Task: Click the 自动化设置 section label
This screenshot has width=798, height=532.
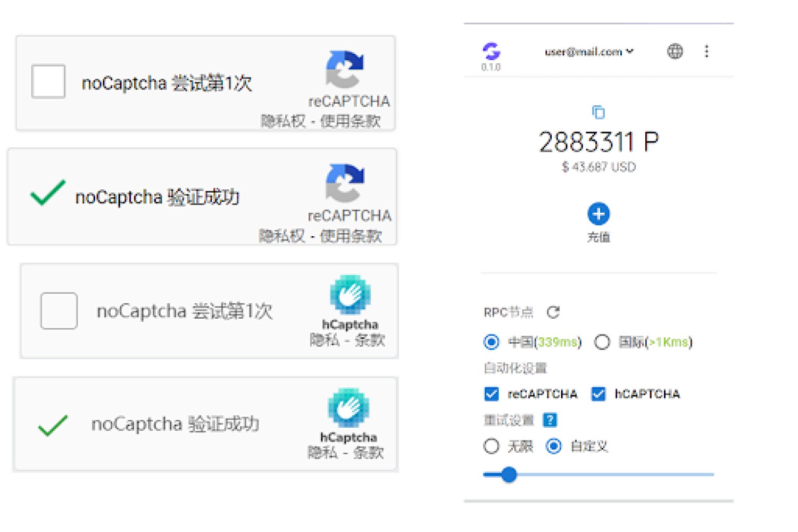Action: (516, 368)
